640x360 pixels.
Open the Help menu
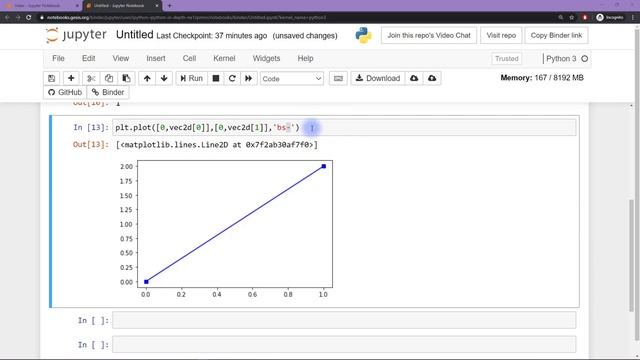[305, 58]
